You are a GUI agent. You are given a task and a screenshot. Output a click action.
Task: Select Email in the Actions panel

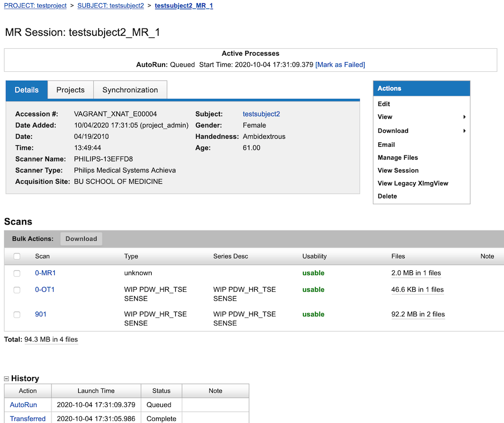386,144
